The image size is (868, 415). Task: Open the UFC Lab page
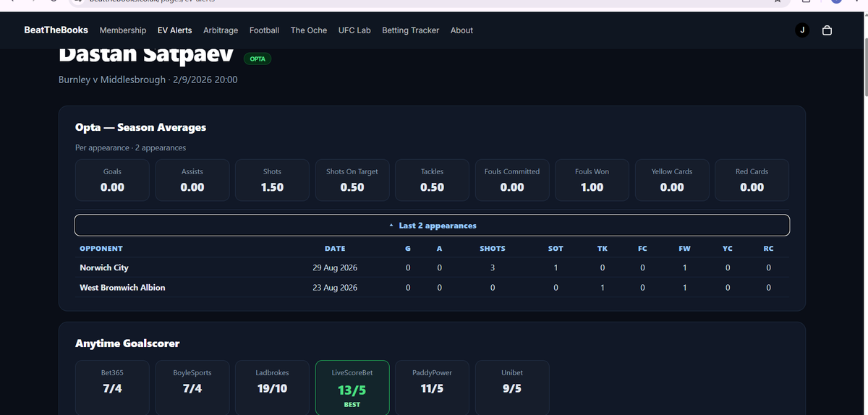354,30
